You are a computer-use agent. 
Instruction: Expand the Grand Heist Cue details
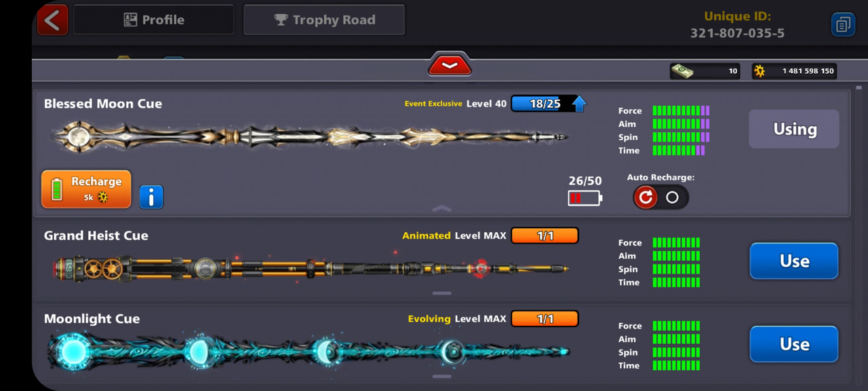441,293
